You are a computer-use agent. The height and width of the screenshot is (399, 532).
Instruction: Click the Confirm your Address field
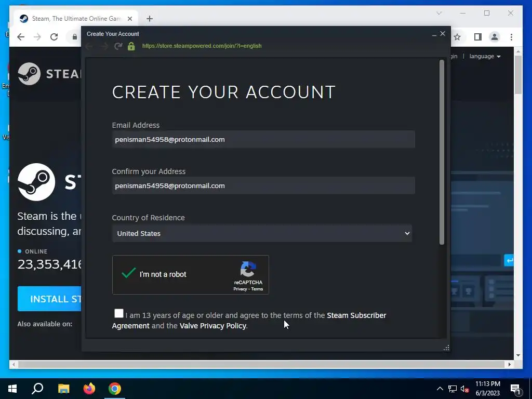(263, 185)
